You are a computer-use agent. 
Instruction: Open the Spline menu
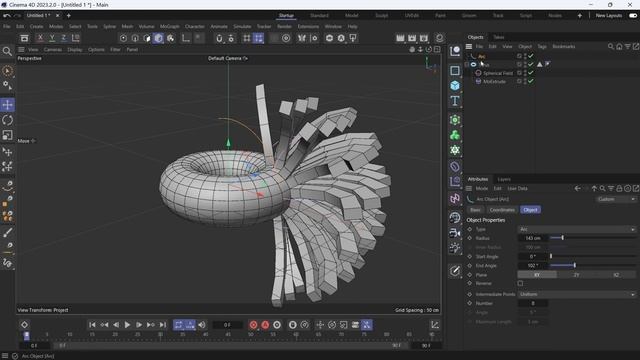(x=109, y=27)
